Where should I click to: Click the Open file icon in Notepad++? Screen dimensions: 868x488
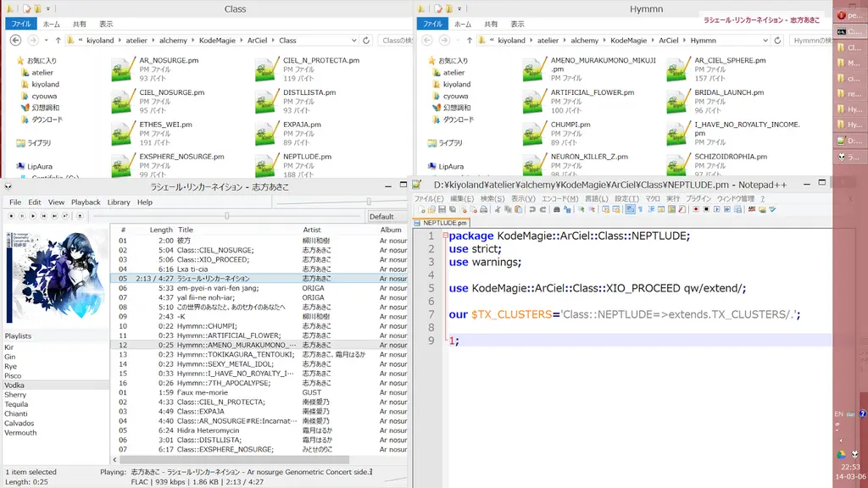(x=431, y=210)
